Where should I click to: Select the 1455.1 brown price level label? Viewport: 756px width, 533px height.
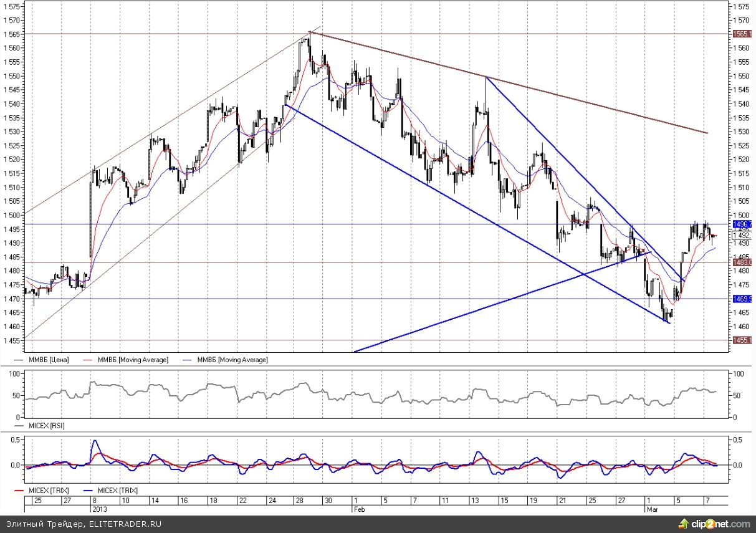[742, 340]
